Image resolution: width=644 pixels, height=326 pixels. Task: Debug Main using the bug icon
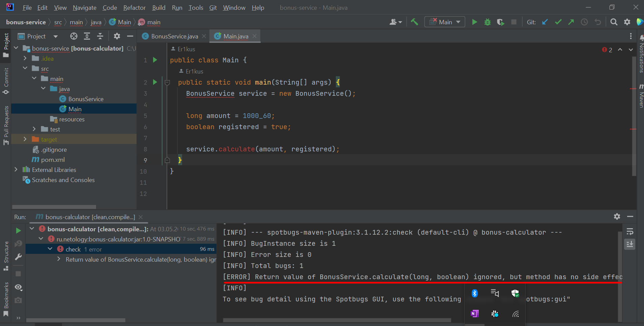488,22
